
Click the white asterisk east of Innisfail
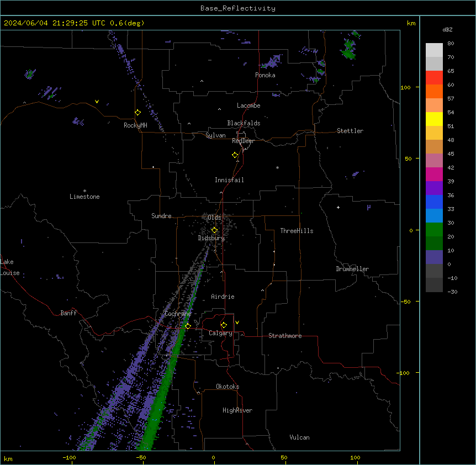point(277,168)
